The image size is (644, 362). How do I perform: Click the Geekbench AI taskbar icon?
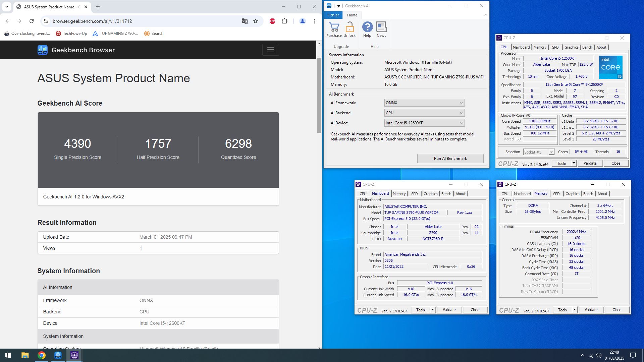[58, 355]
